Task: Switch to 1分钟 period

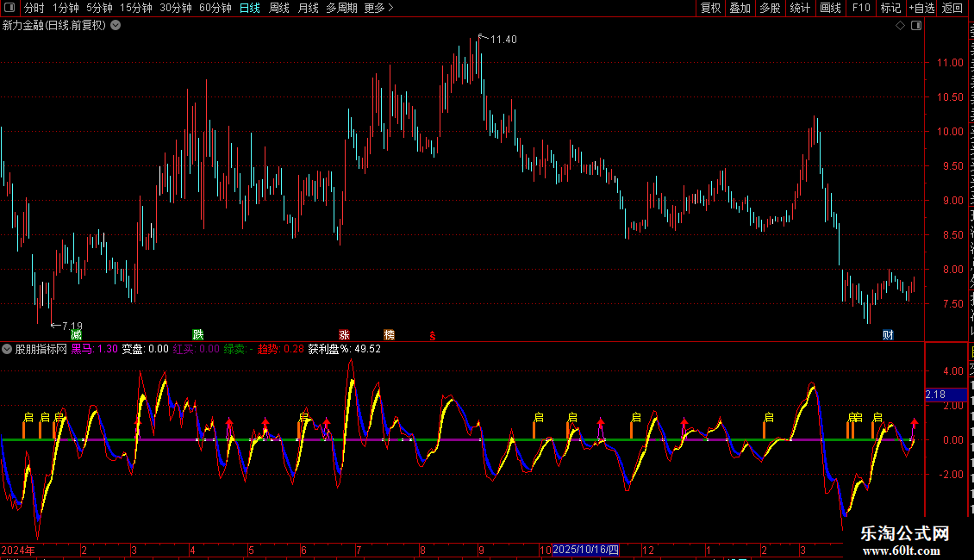Action: point(66,8)
